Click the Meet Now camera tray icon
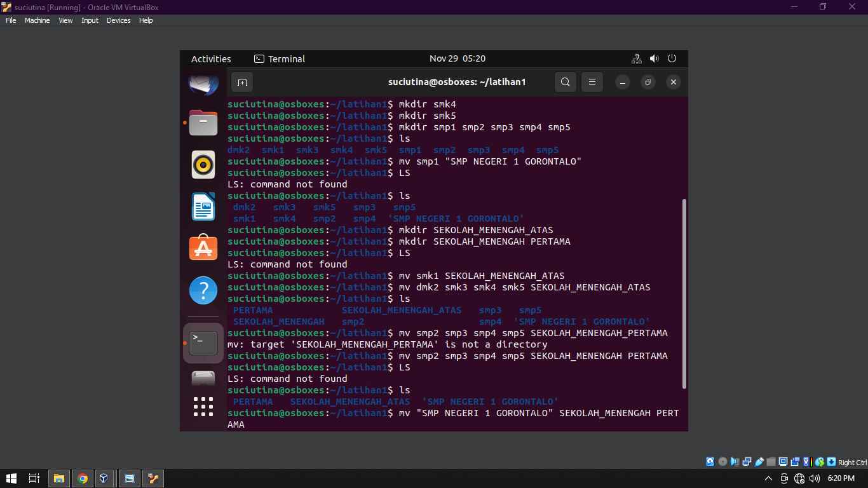This screenshot has width=868, height=488. 784,478
